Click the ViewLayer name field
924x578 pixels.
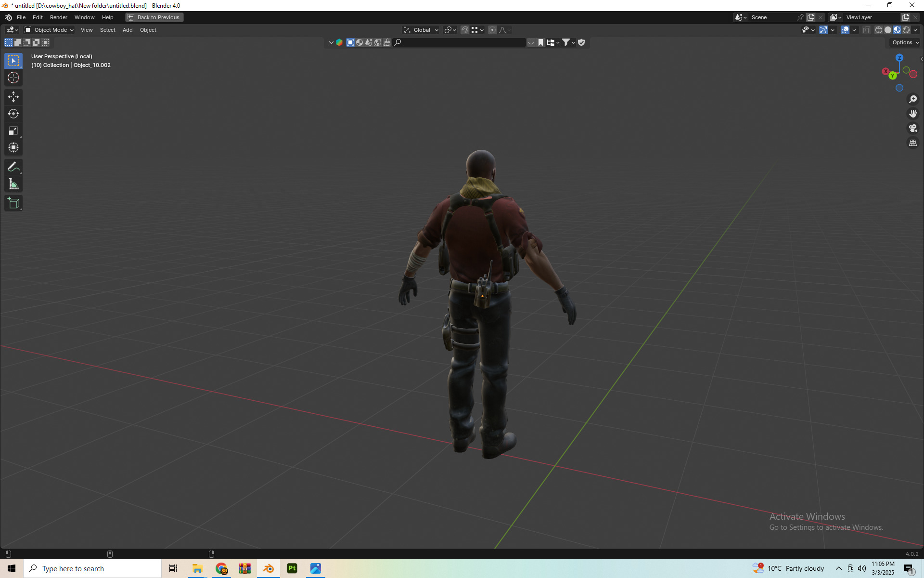pos(872,17)
